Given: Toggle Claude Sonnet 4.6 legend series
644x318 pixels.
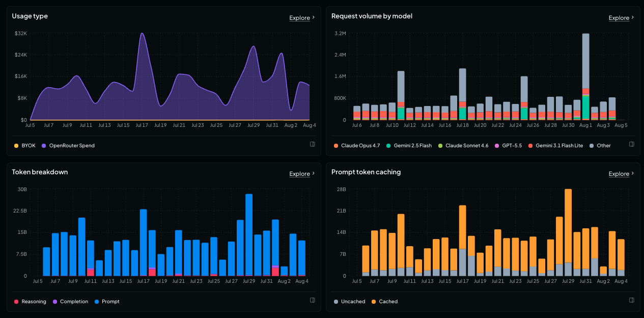Looking at the screenshot, I should (463, 145).
